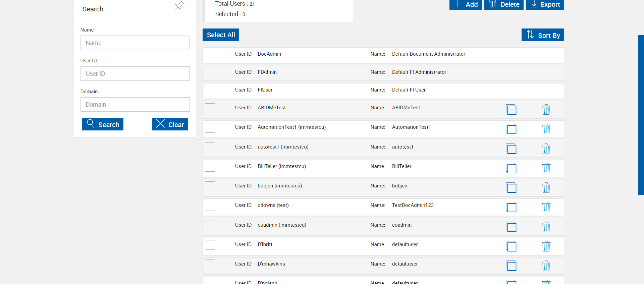The height and width of the screenshot is (284, 644).
Task: Delete the cuadmin user row
Action: [x=546, y=227]
